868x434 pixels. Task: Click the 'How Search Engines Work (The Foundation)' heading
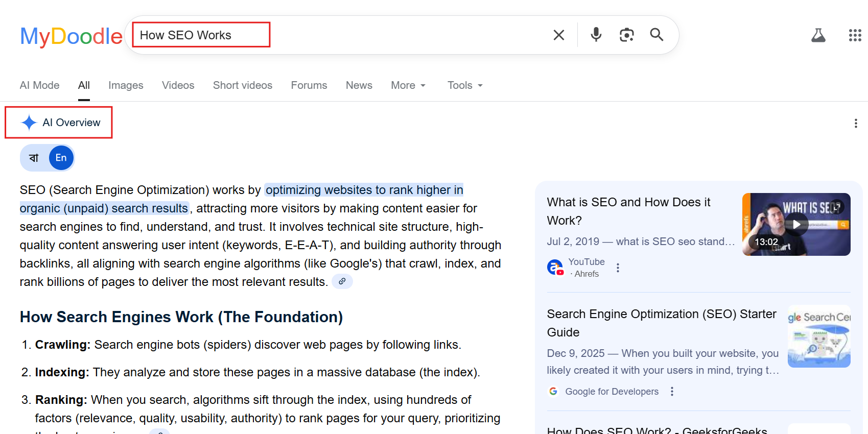(x=181, y=317)
